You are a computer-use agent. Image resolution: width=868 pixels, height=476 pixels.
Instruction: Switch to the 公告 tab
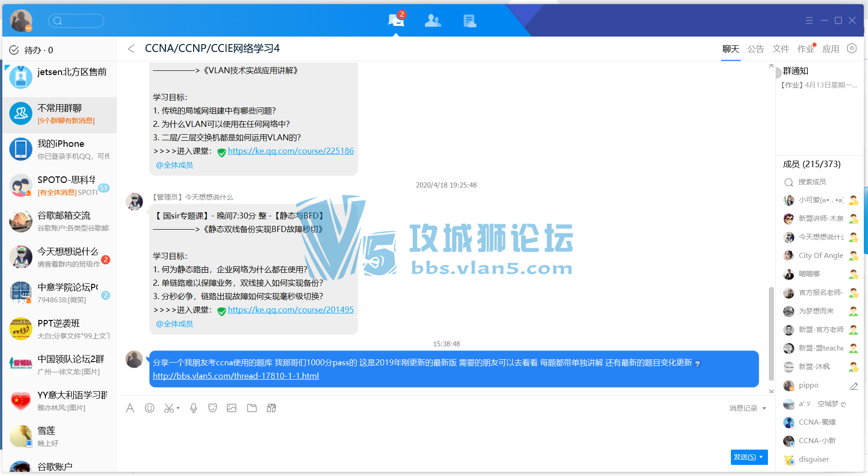pyautogui.click(x=755, y=49)
